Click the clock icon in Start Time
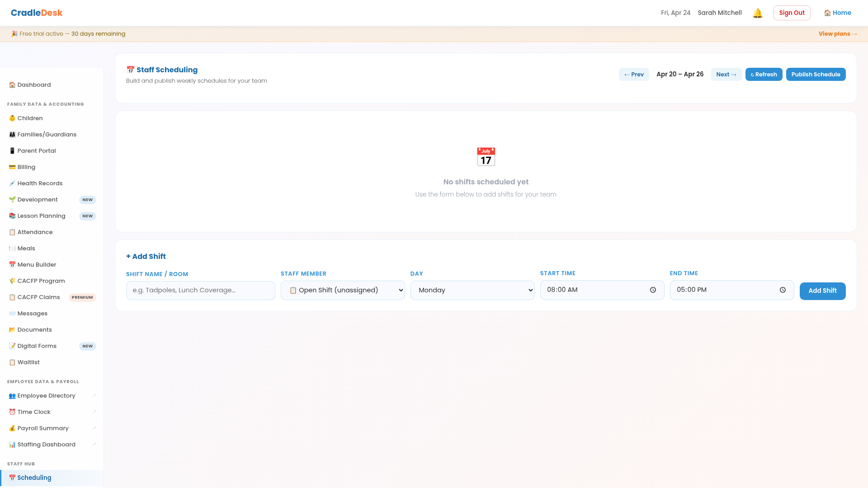Image resolution: width=868 pixels, height=488 pixels. (653, 290)
